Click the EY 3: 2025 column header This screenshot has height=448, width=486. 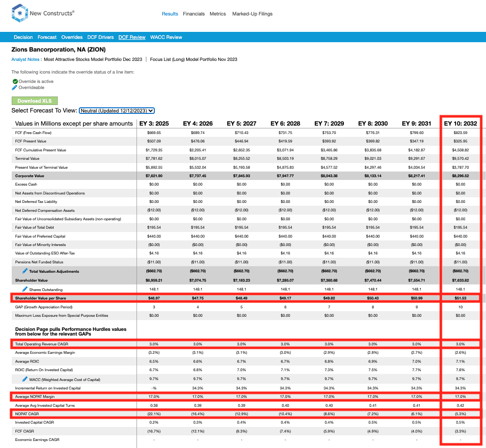(154, 124)
